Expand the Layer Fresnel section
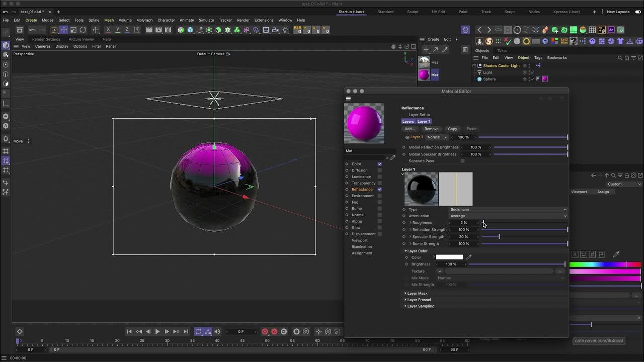 [x=406, y=300]
